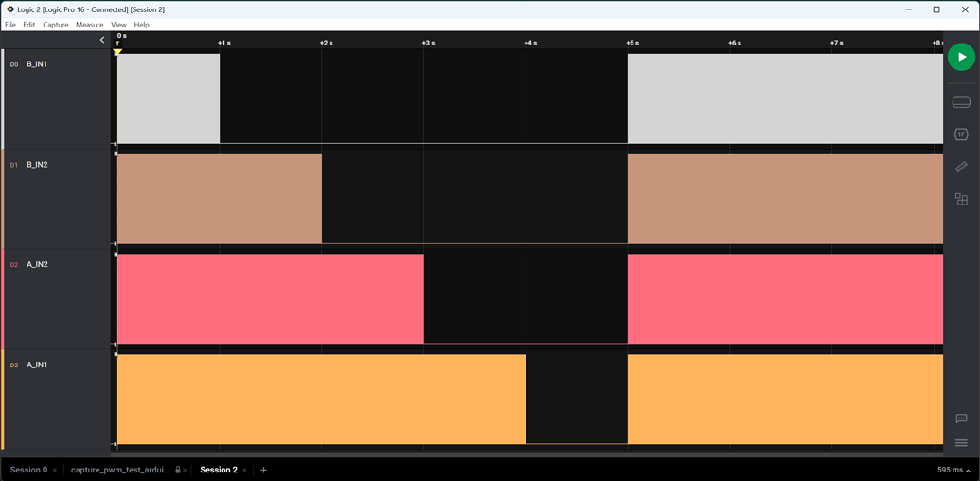Open the Measure menu
The image size is (980, 481).
coord(89,25)
